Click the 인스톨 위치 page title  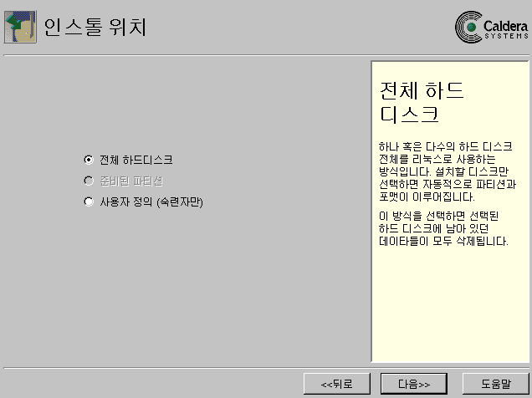[x=95, y=27]
